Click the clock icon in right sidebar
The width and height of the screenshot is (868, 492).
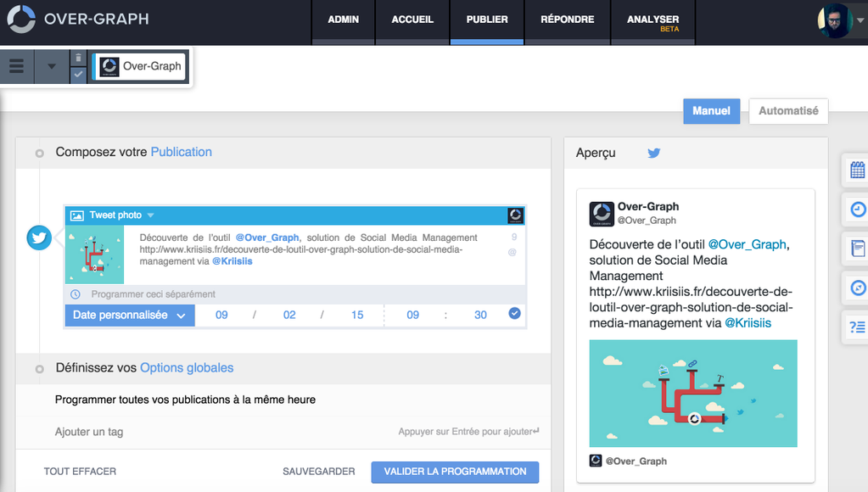(857, 210)
